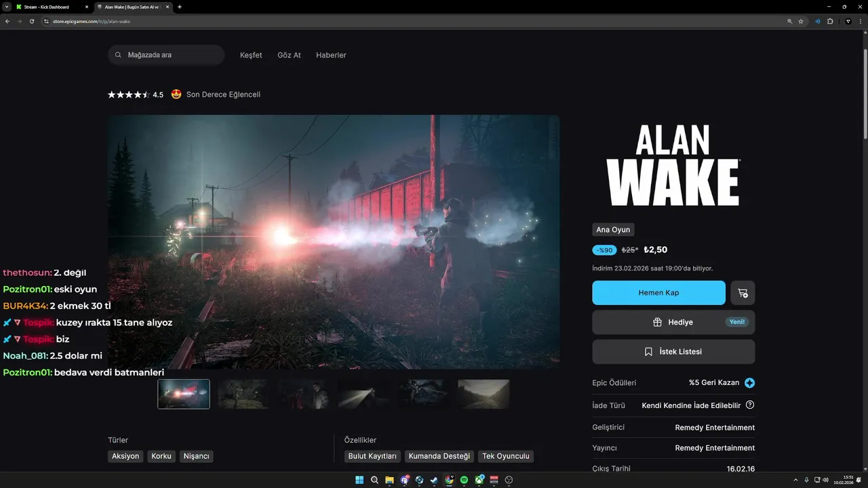
Task: Click %5 Geri Kazan reward text
Action: tap(714, 383)
